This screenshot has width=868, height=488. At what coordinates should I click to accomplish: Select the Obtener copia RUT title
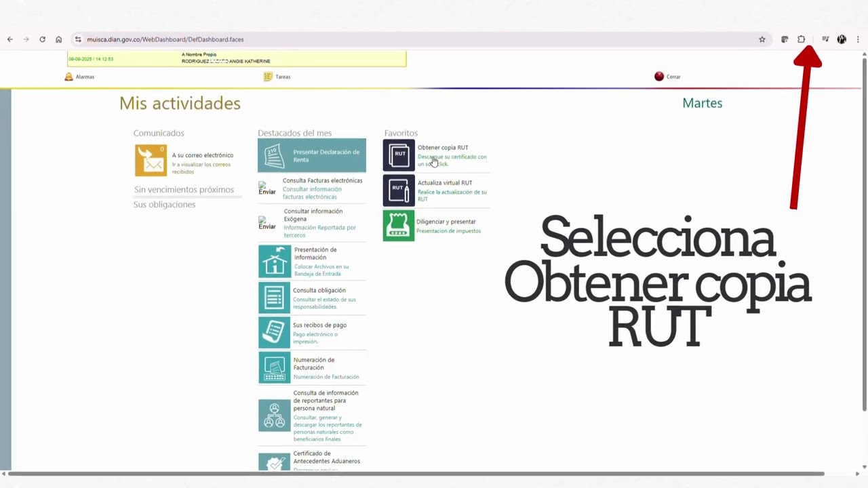[443, 148]
